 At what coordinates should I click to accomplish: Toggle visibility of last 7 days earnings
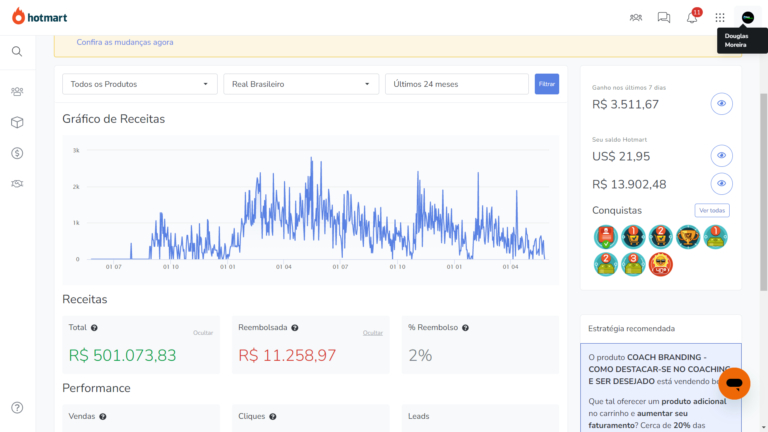click(x=721, y=103)
